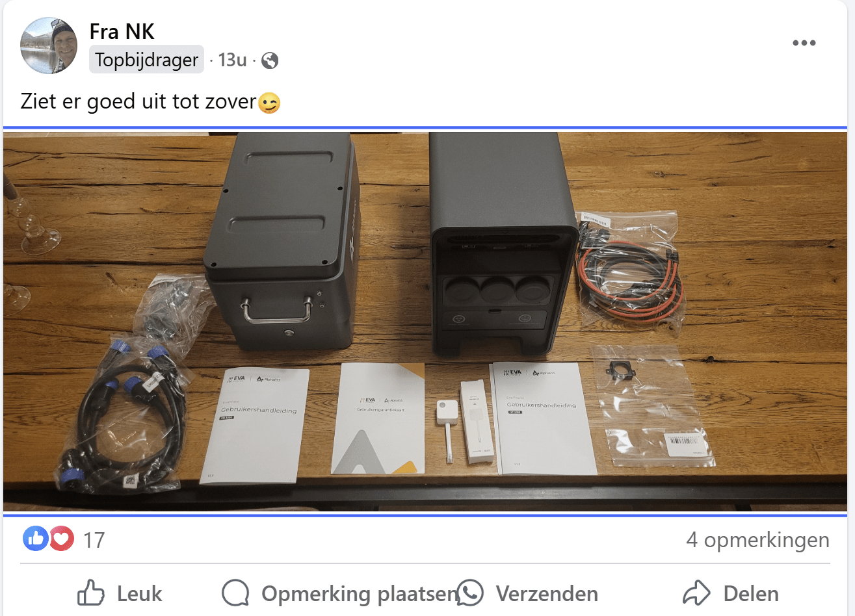This screenshot has width=855, height=616.
Task: Click the Topbijdrager badge
Action: tap(146, 60)
